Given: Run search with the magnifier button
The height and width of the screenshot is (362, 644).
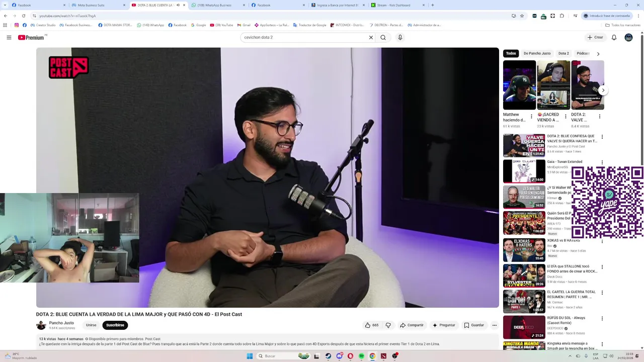Looking at the screenshot, I should (x=383, y=37).
